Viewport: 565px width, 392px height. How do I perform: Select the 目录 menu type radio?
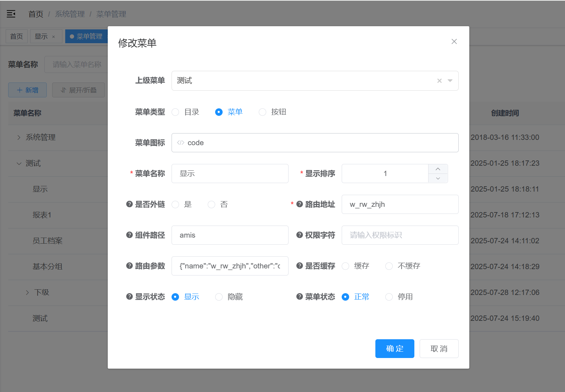tap(175, 112)
